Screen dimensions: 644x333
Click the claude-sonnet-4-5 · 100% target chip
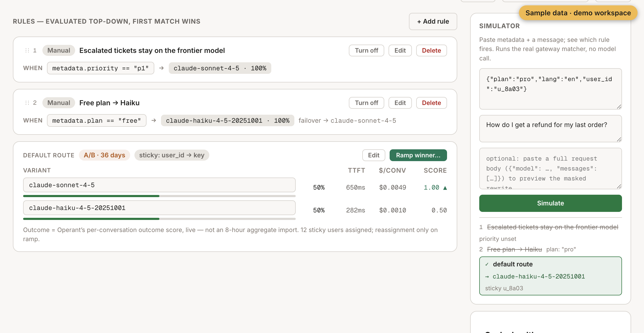point(220,68)
